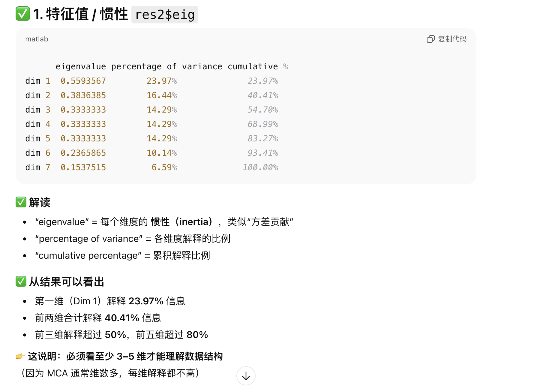
Task: Click the dim 6 row label
Action: pos(37,153)
